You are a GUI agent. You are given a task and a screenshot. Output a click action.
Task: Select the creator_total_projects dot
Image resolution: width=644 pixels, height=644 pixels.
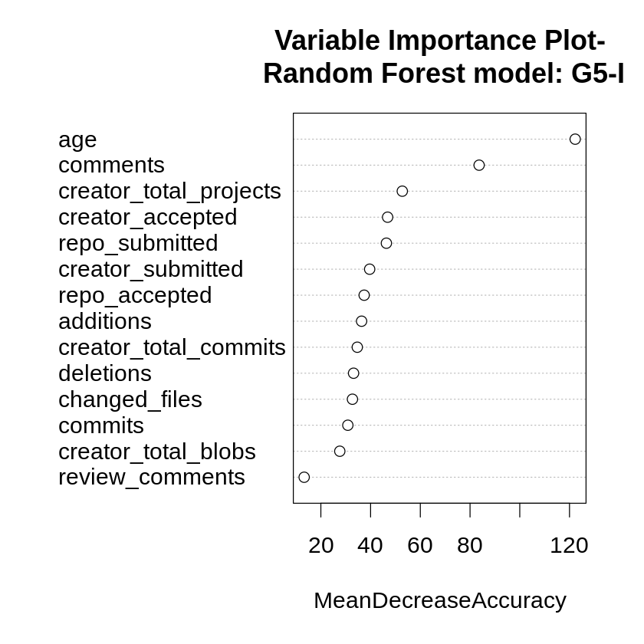coord(402,191)
